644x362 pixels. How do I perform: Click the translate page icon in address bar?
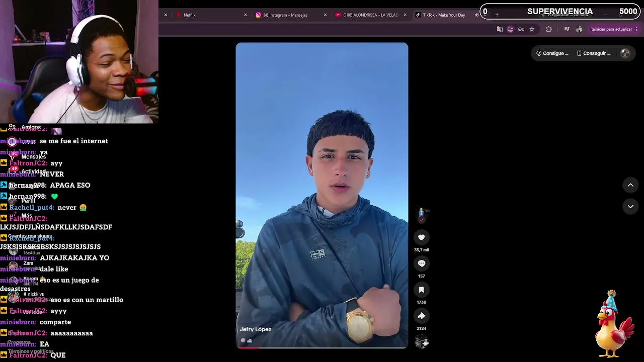click(500, 29)
